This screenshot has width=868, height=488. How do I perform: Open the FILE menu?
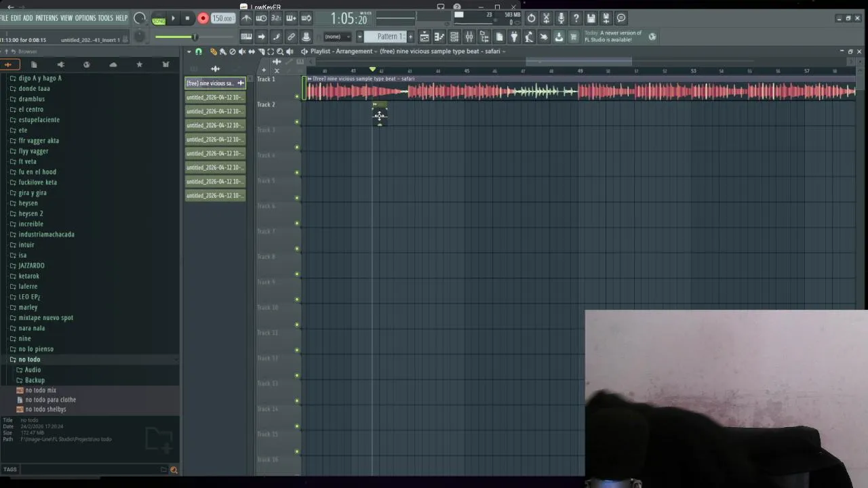[4, 18]
